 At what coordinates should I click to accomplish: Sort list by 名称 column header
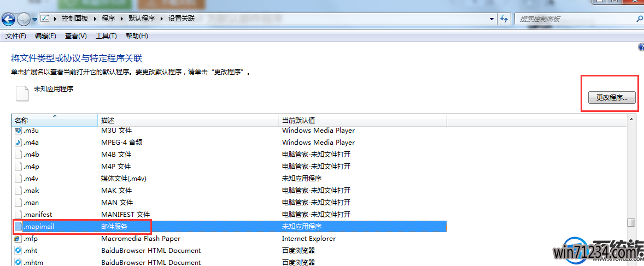pyautogui.click(x=54, y=120)
